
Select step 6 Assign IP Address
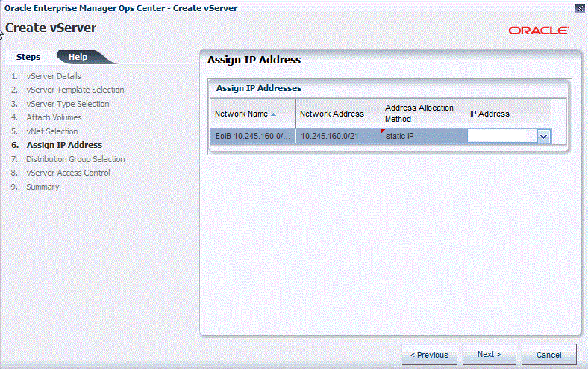click(64, 145)
